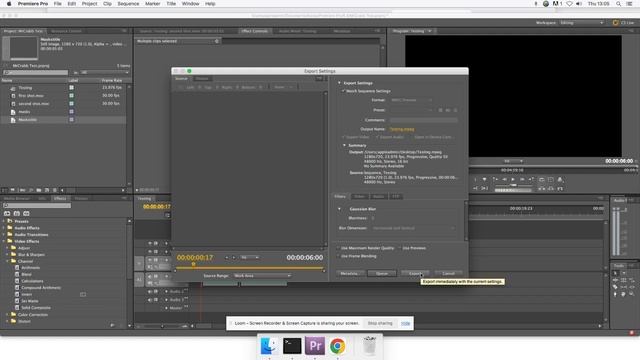The image size is (640, 360).
Task: Collapse the Gaussian Blur section
Action: [x=339, y=209]
